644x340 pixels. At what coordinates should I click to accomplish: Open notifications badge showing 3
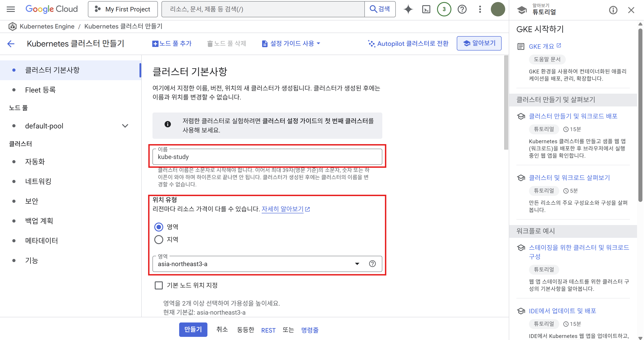(x=444, y=9)
